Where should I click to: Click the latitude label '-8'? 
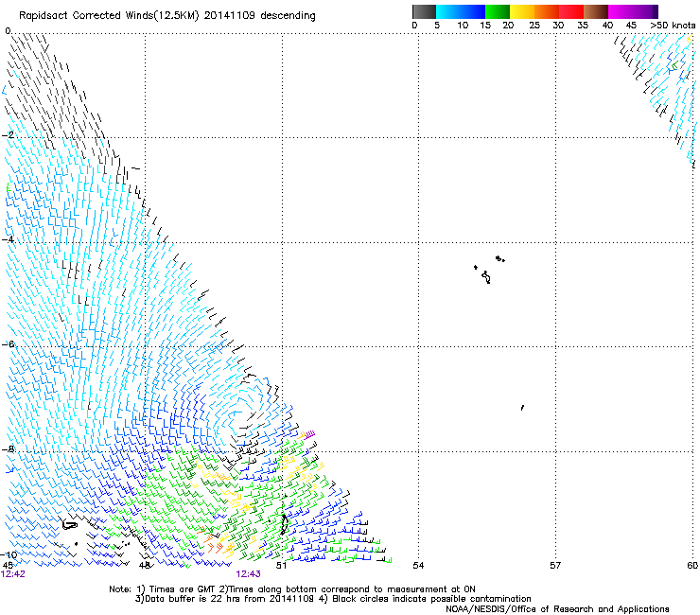(x=8, y=448)
